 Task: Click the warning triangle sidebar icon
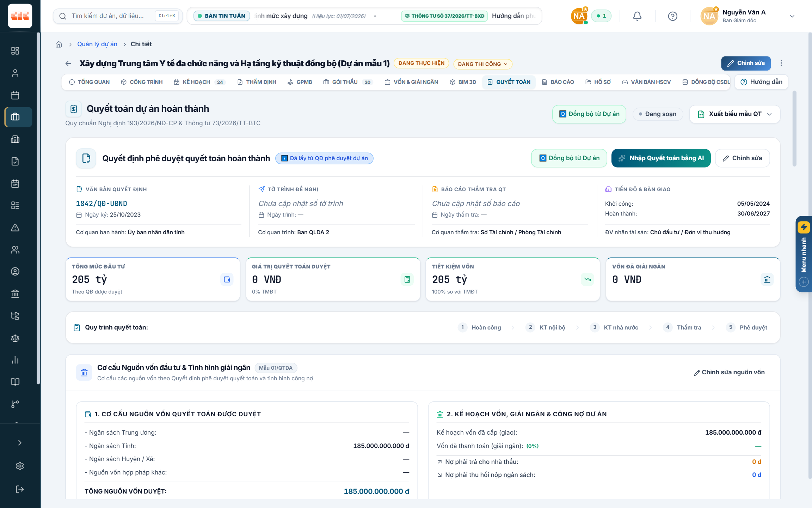pos(15,228)
